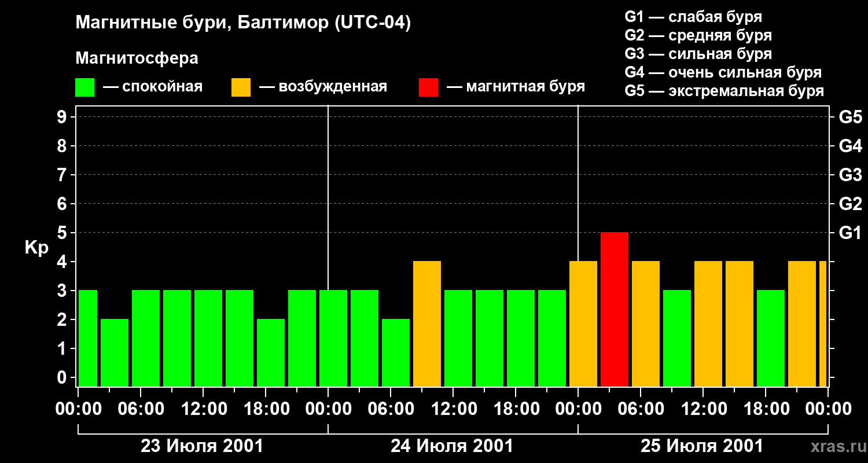Click the 'G3 — сильная буря' legend line
Image resolution: width=868 pixels, height=463 pixels.
pyautogui.click(x=698, y=54)
